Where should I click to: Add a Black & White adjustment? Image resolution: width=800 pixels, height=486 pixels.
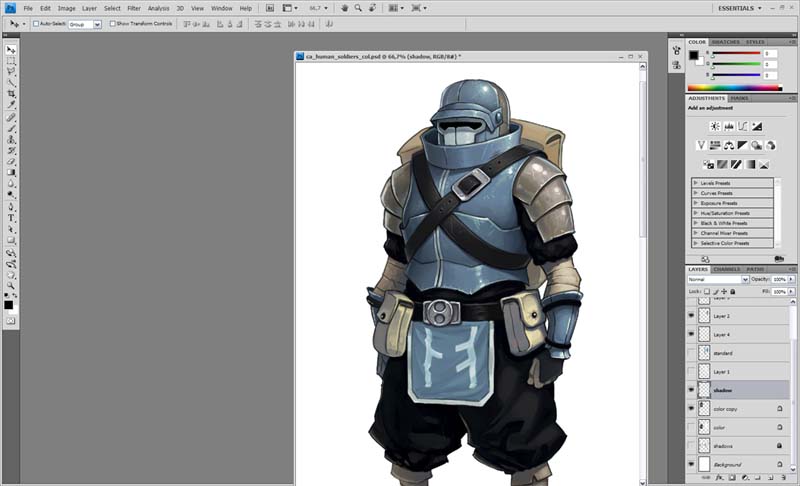coord(742,146)
